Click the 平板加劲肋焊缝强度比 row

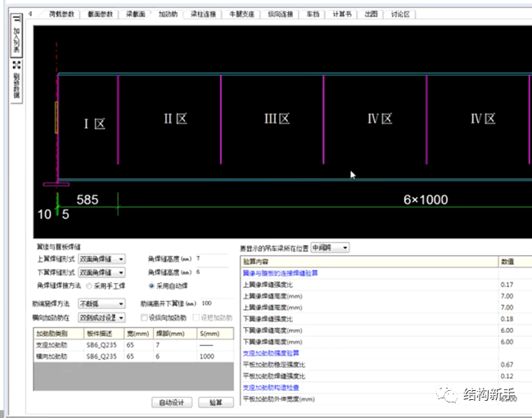pyautogui.click(x=386, y=376)
